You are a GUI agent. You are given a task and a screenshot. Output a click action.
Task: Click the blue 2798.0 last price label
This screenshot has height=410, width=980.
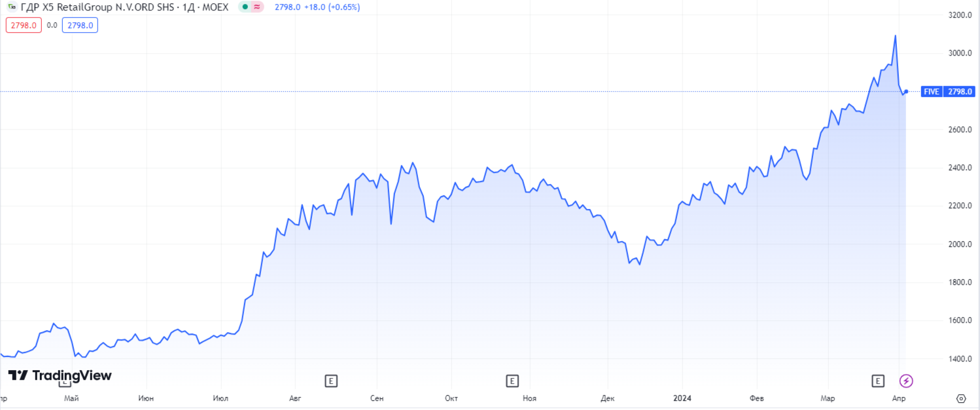point(960,92)
